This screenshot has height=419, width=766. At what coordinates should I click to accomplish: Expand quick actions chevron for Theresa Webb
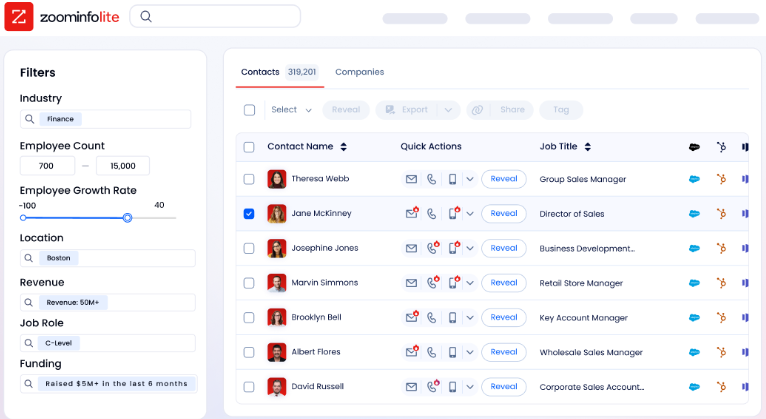(x=470, y=179)
